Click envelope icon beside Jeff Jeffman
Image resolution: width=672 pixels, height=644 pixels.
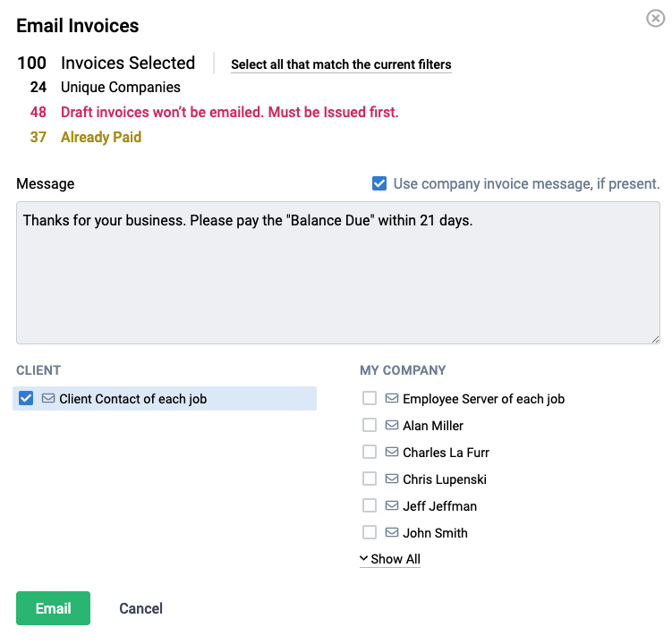click(x=392, y=505)
